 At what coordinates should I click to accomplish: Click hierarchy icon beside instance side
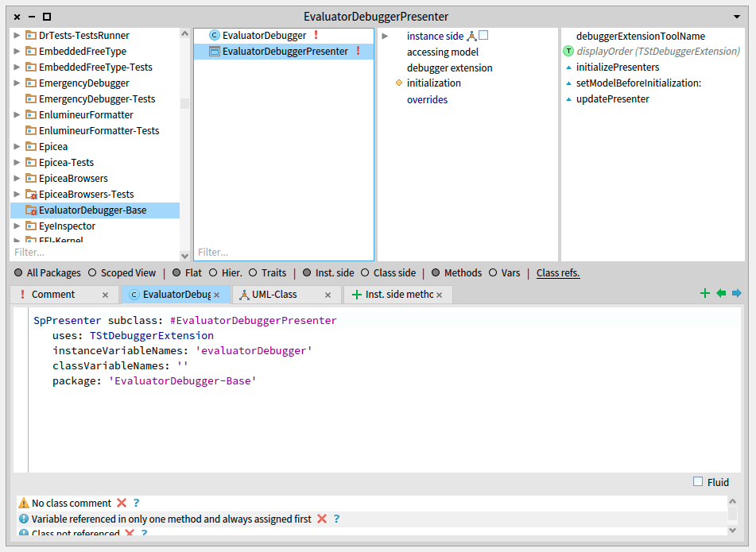coord(471,37)
